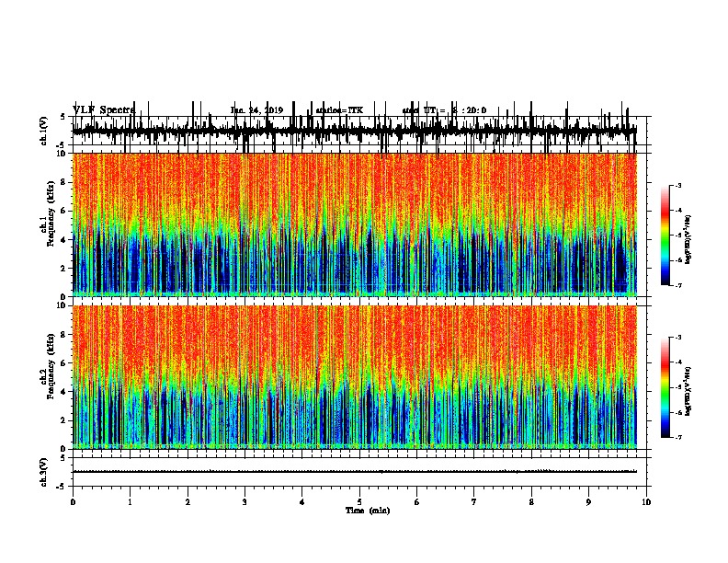
Task: Click the 'Time (min)' axis label
Action: [x=368, y=511]
